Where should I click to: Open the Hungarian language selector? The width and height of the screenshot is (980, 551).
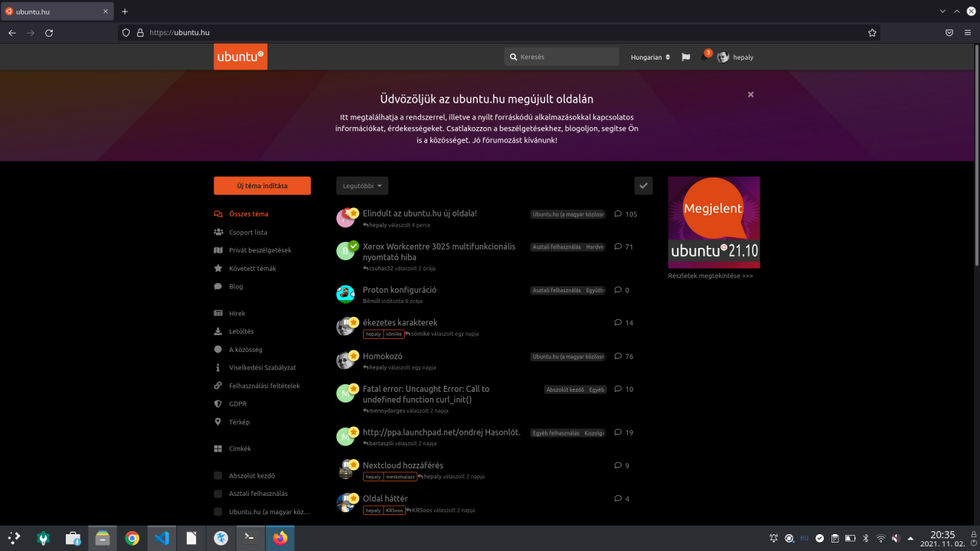650,57
